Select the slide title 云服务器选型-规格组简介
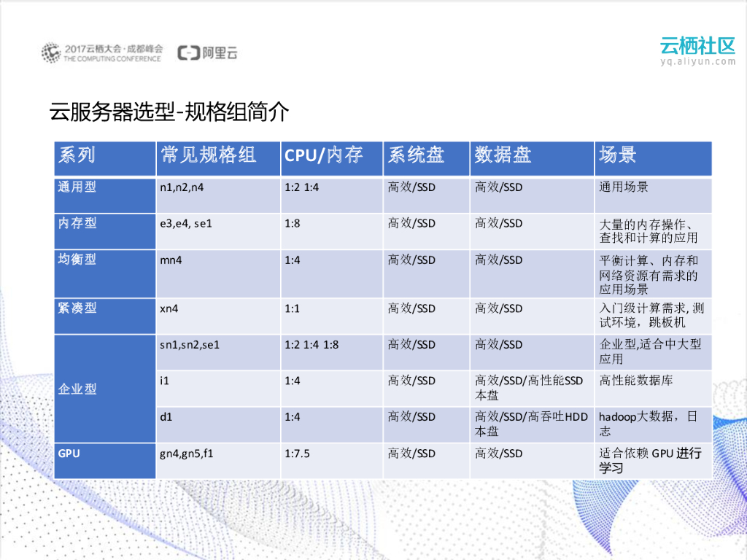Screen dimensions: 747x560 pyautogui.click(x=169, y=112)
